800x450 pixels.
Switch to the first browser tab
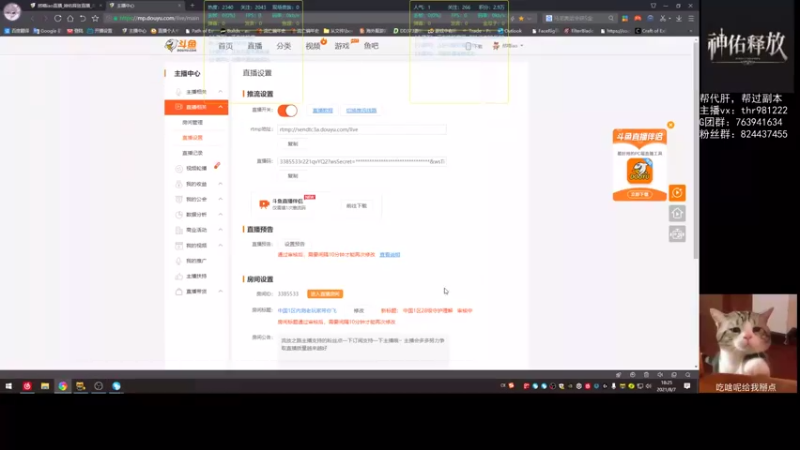coord(64,6)
